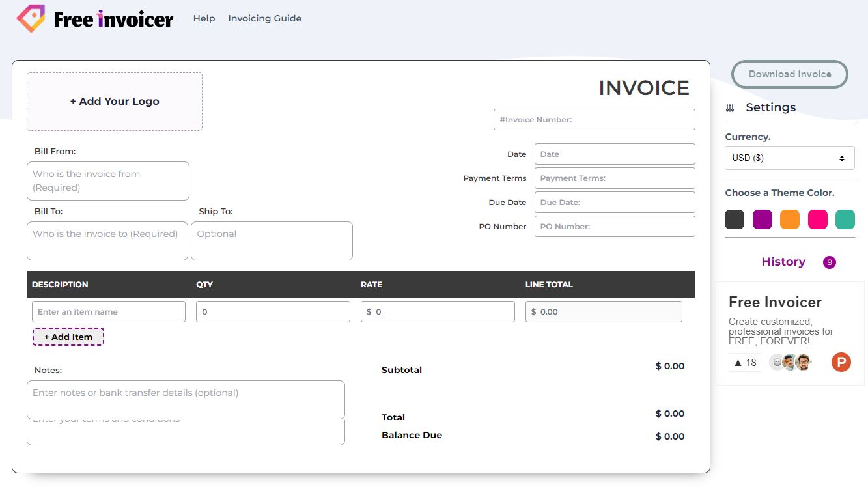
Task: Open the History panel
Action: tap(783, 261)
